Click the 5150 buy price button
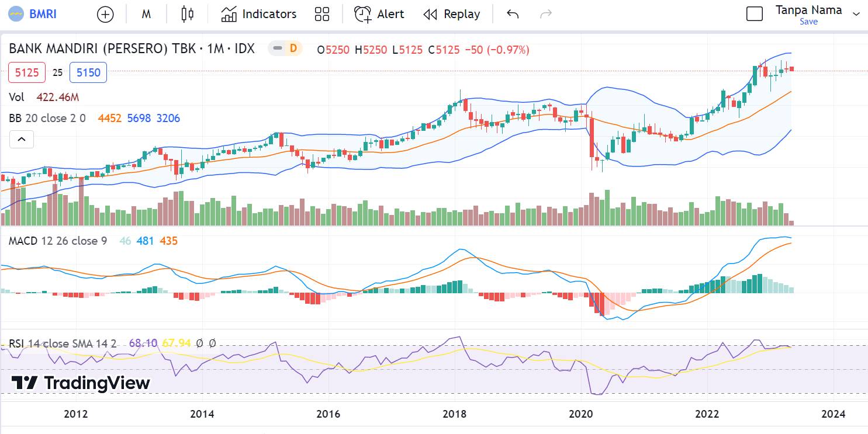The image size is (868, 434). [x=88, y=72]
